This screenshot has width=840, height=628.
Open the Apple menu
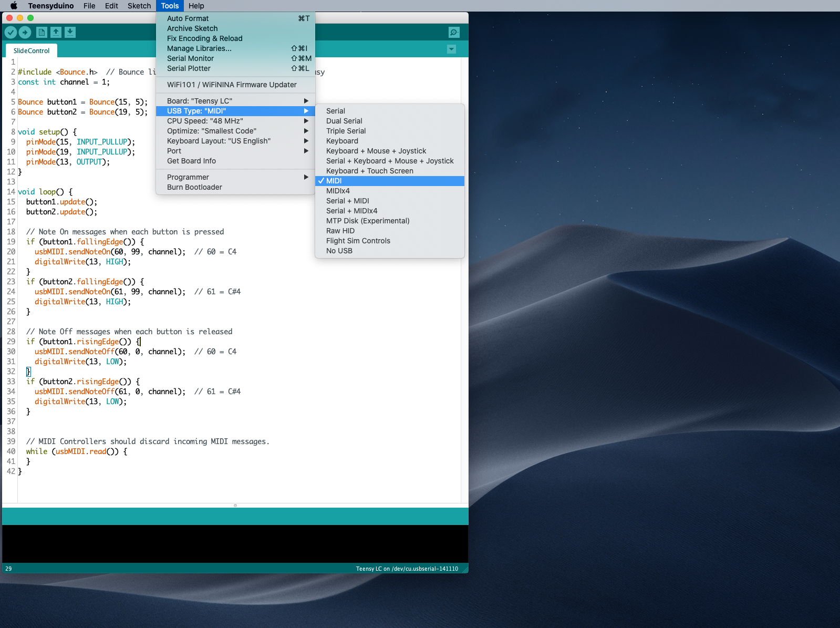pyautogui.click(x=14, y=6)
